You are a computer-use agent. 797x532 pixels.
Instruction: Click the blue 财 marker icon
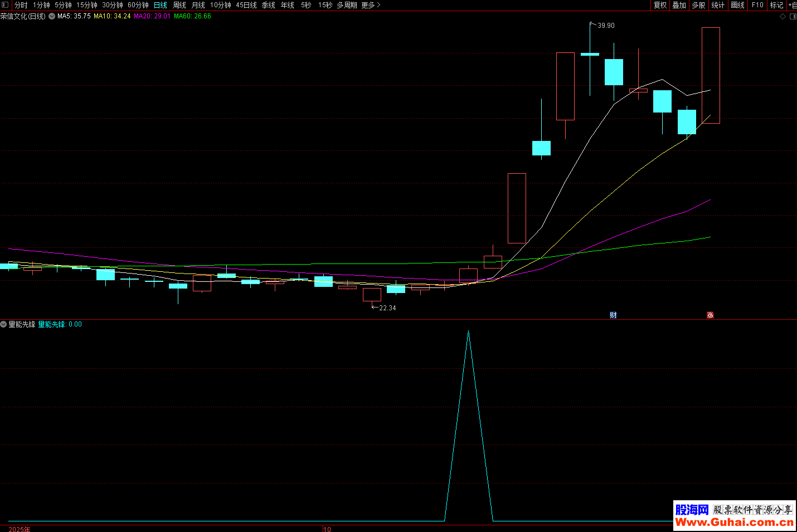pyautogui.click(x=613, y=315)
